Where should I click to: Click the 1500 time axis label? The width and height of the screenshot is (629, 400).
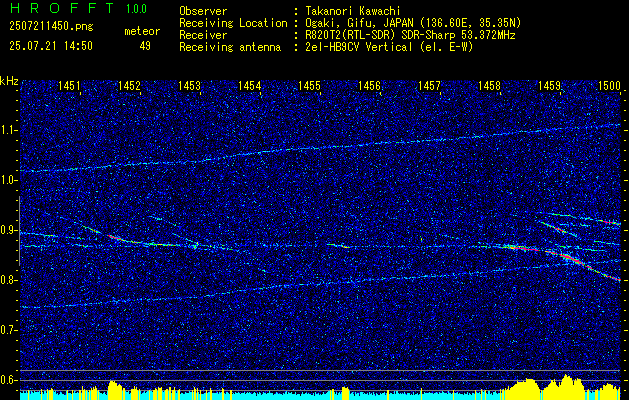(x=609, y=85)
